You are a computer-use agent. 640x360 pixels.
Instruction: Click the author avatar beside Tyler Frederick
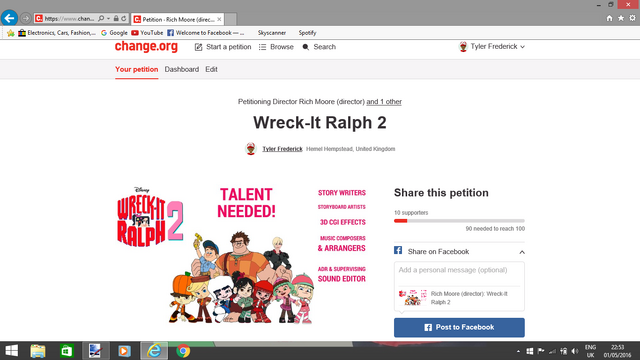pyautogui.click(x=251, y=149)
